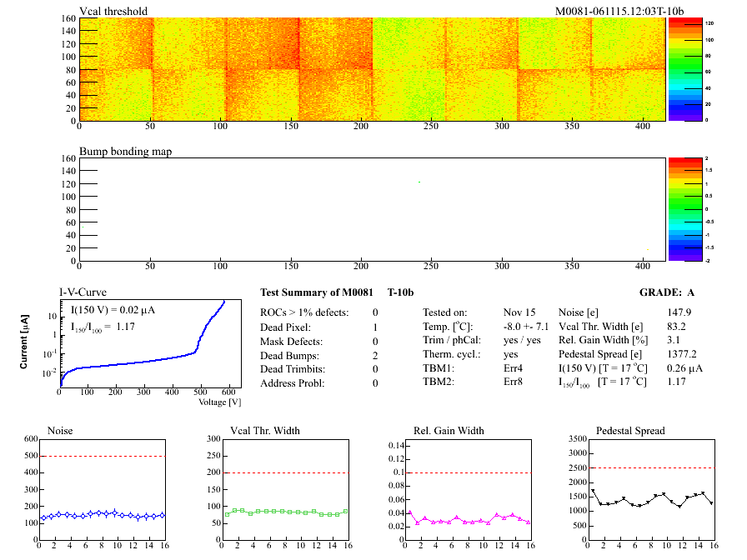Click the "Pedestal Spread" chart title
Image resolution: width=747 pixels, height=560 pixels.
(x=630, y=431)
